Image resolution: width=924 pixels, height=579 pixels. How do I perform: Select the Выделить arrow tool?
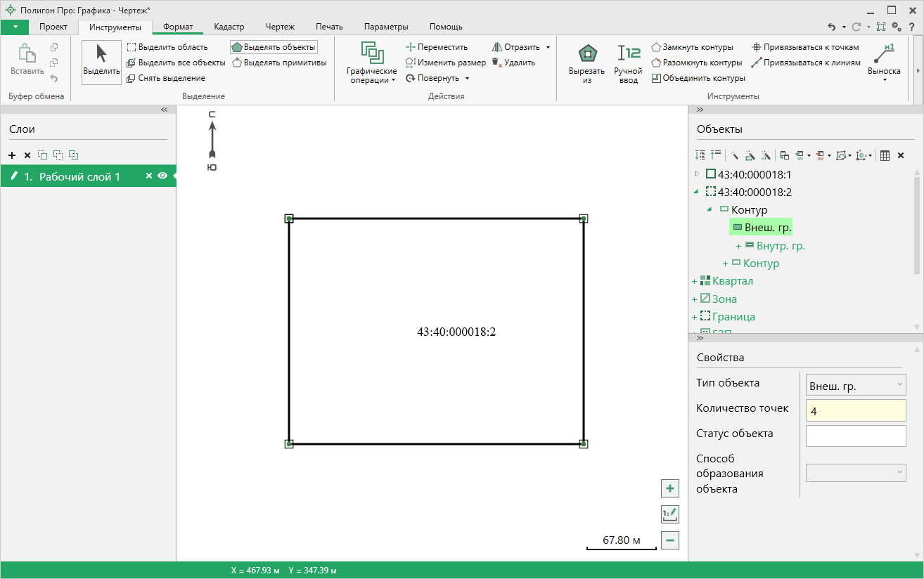(x=101, y=54)
